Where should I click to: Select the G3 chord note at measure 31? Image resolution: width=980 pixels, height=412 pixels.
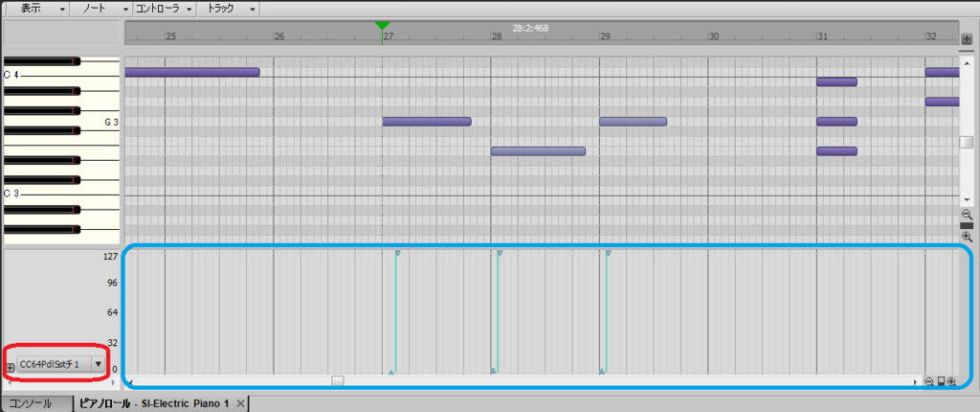(x=836, y=122)
